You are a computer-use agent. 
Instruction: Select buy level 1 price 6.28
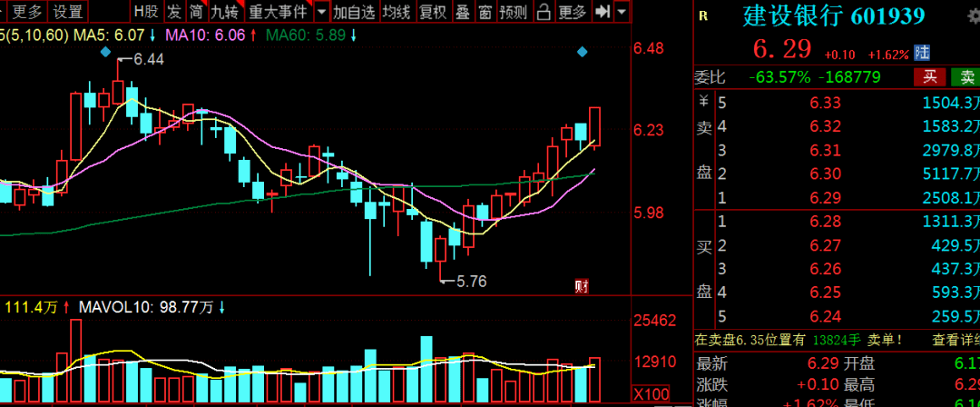click(x=826, y=221)
